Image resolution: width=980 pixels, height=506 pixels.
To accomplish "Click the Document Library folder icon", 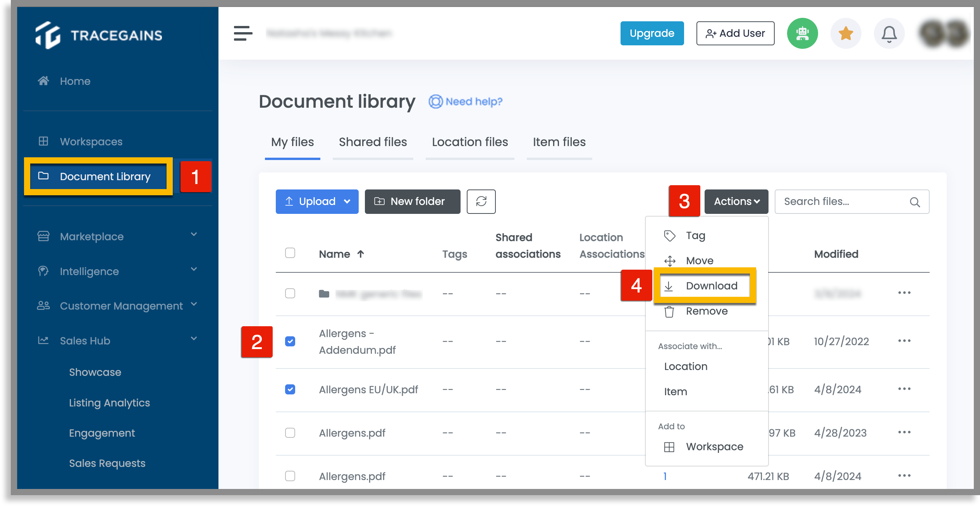I will point(43,176).
